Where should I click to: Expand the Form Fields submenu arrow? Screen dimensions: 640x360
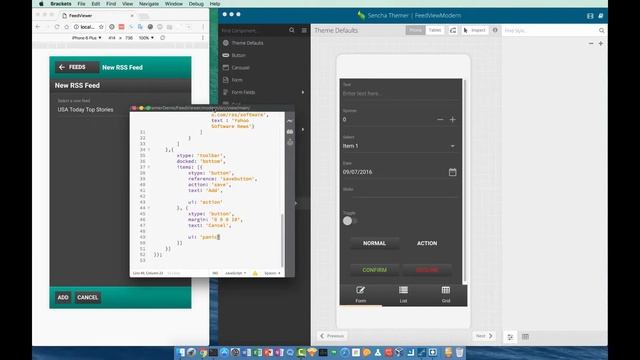(303, 92)
